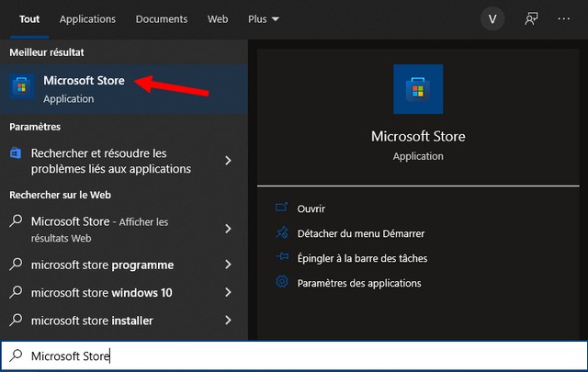Click the Ouvrir window icon
Screen dimensions: 588x372
(281, 207)
